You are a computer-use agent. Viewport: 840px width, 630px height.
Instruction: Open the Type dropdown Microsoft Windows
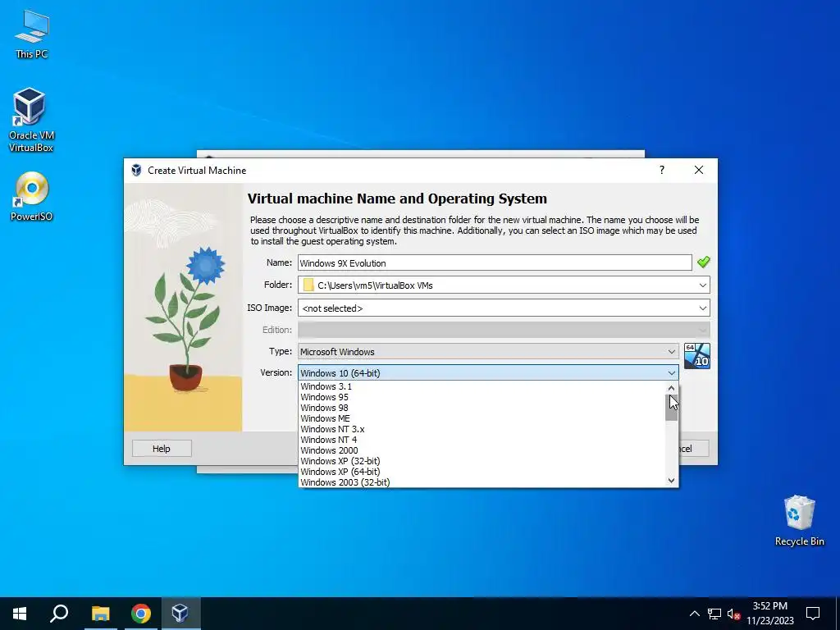point(488,351)
